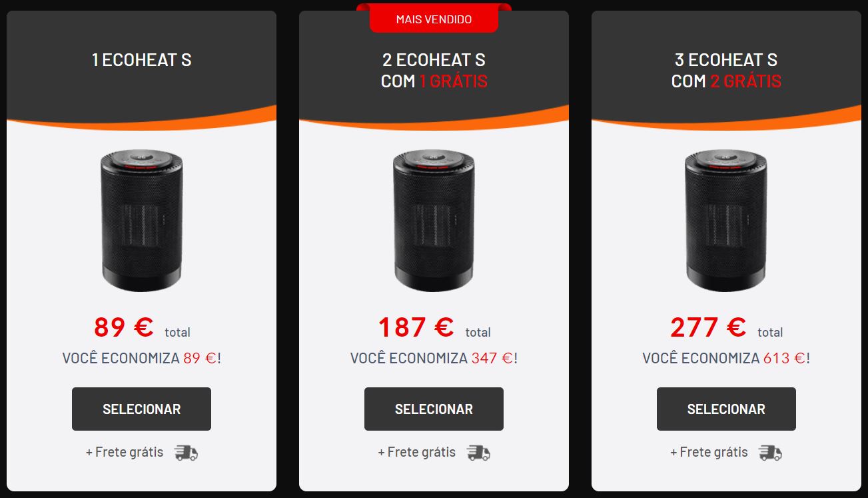The height and width of the screenshot is (498, 868).
Task: Click the 1 ECOHEAT S card title
Action: point(141,60)
